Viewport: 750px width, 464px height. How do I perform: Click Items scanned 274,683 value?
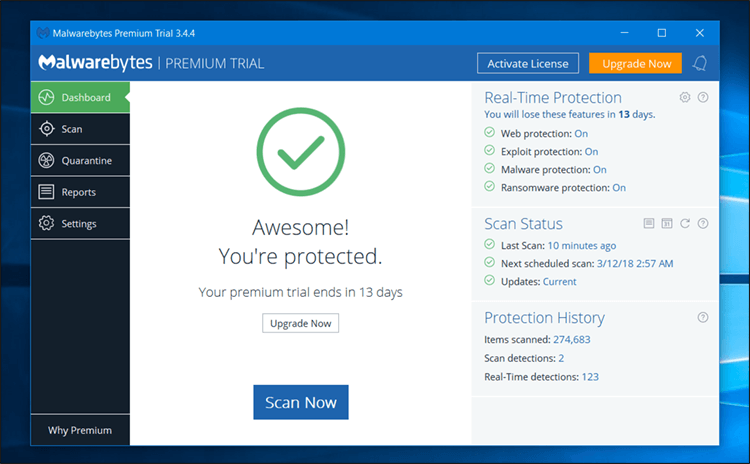pyautogui.click(x=572, y=340)
